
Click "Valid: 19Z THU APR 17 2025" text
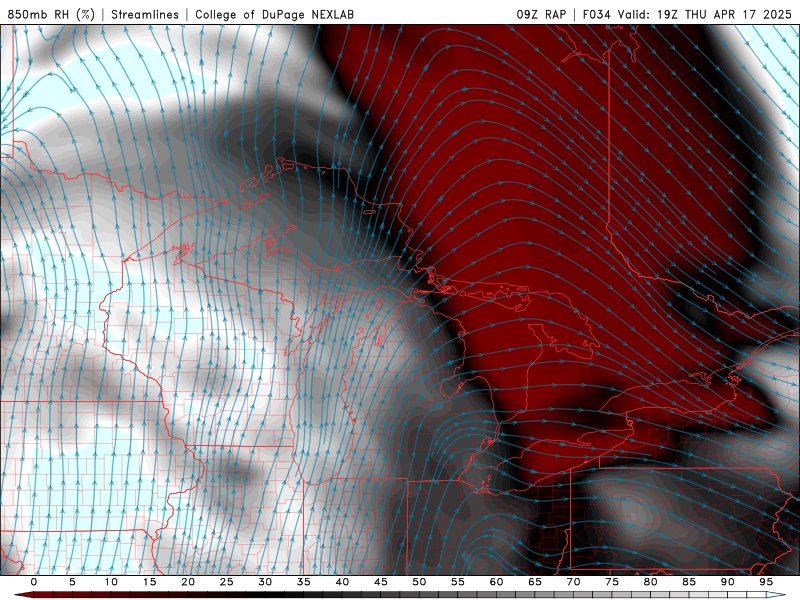click(705, 14)
